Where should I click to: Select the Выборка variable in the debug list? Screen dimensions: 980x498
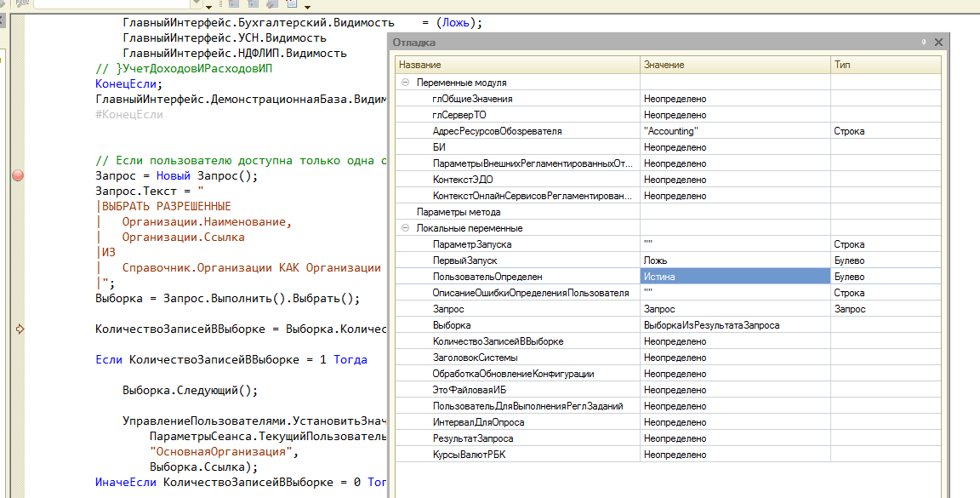tap(452, 325)
